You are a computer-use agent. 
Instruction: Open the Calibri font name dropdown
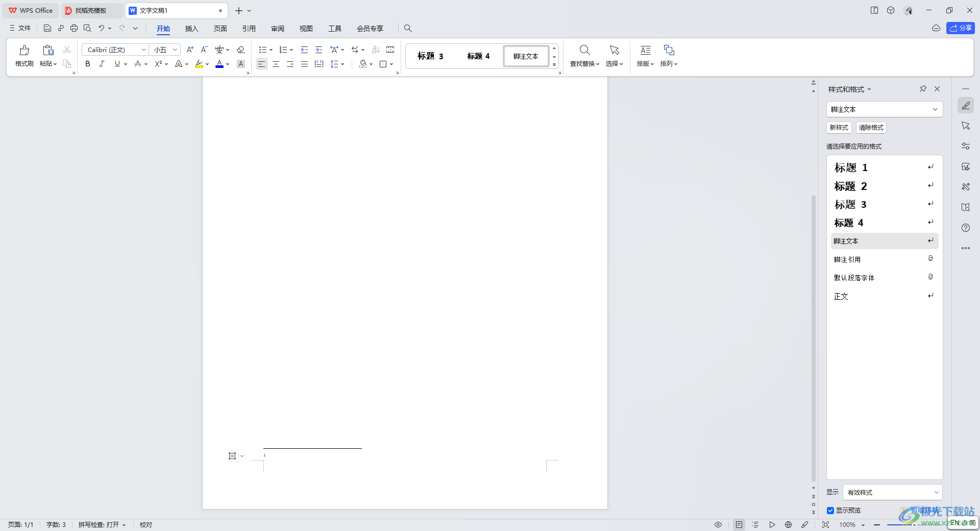click(143, 50)
